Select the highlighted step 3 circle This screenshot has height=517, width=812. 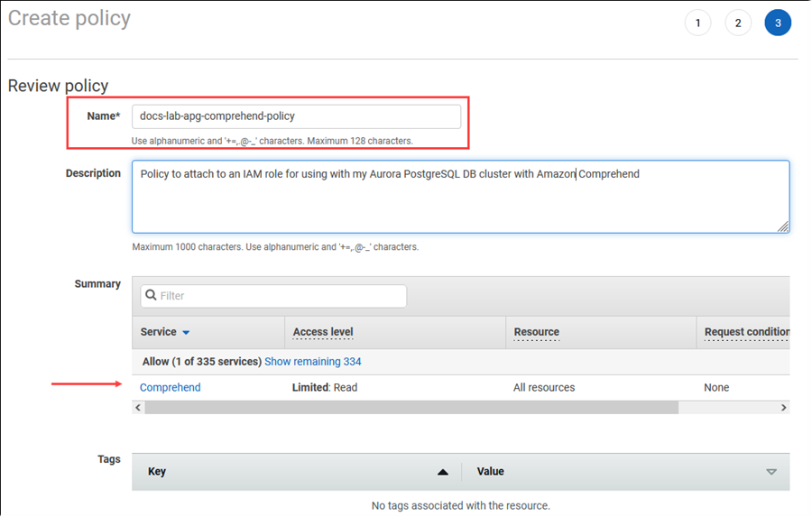click(778, 23)
